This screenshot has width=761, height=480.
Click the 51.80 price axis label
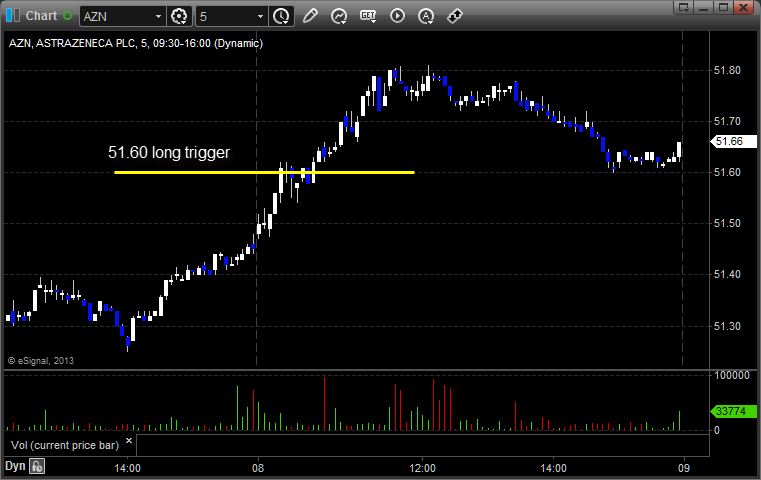point(727,70)
